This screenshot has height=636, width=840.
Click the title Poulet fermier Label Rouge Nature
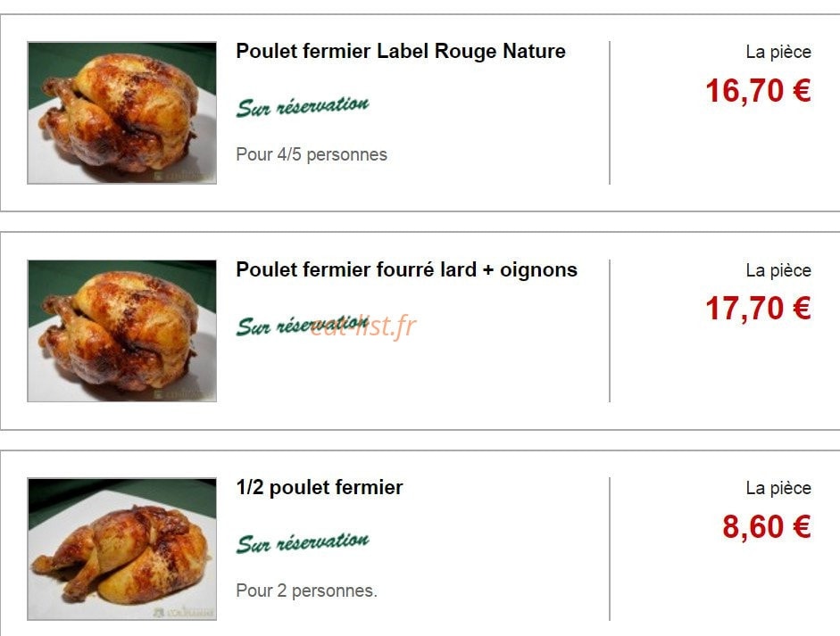click(x=401, y=52)
